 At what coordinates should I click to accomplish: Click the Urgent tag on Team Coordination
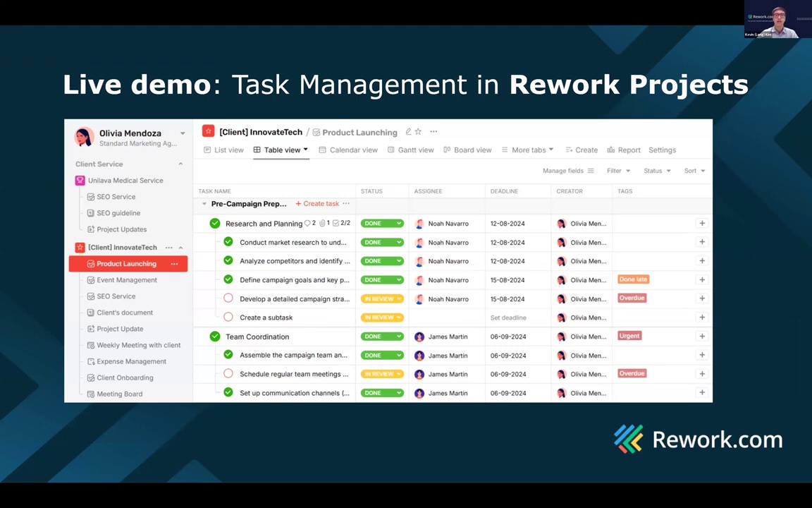(x=629, y=336)
